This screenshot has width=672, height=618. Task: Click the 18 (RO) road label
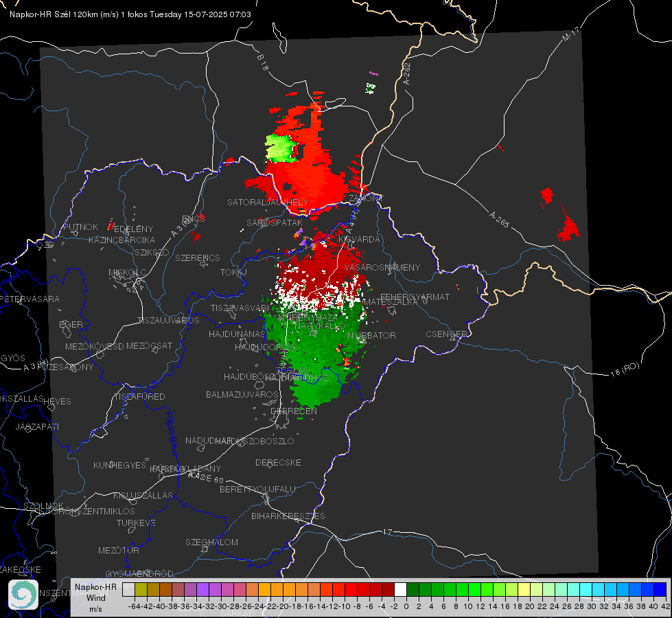tap(625, 369)
